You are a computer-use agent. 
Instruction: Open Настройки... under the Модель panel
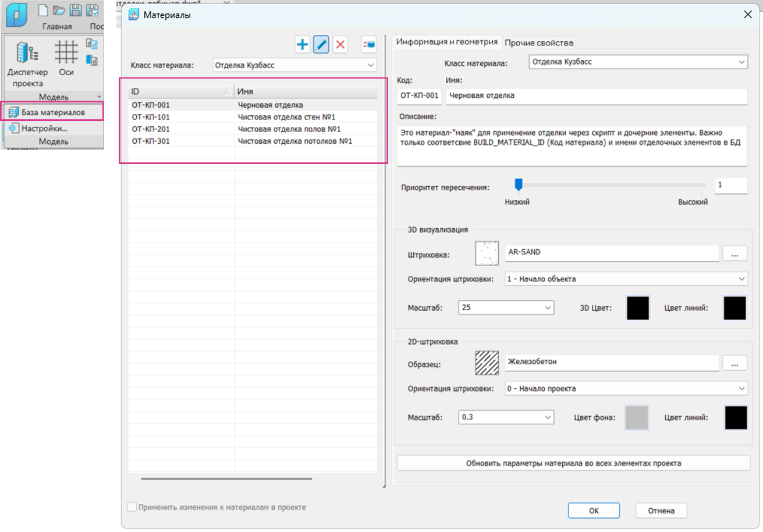(44, 129)
